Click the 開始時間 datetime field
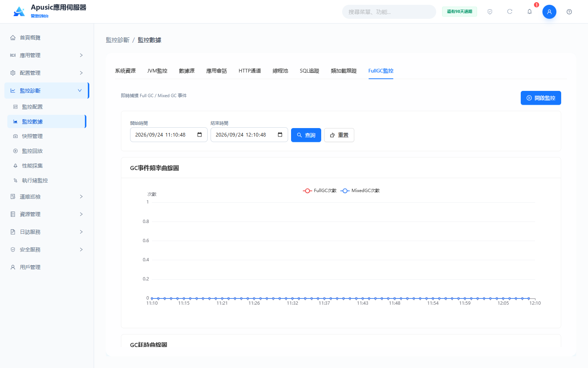Viewport: 588px width, 368px height. tap(169, 135)
